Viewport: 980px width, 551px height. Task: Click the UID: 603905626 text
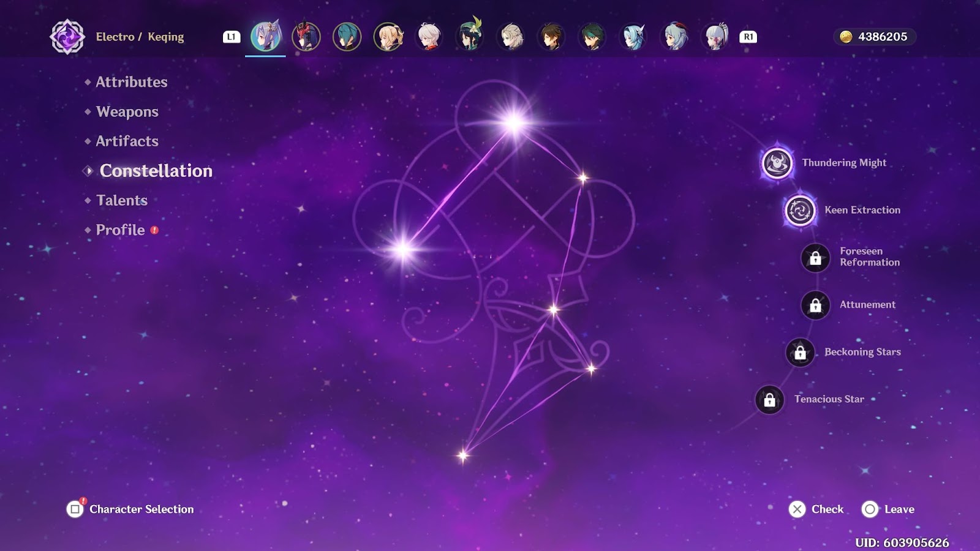click(x=902, y=542)
